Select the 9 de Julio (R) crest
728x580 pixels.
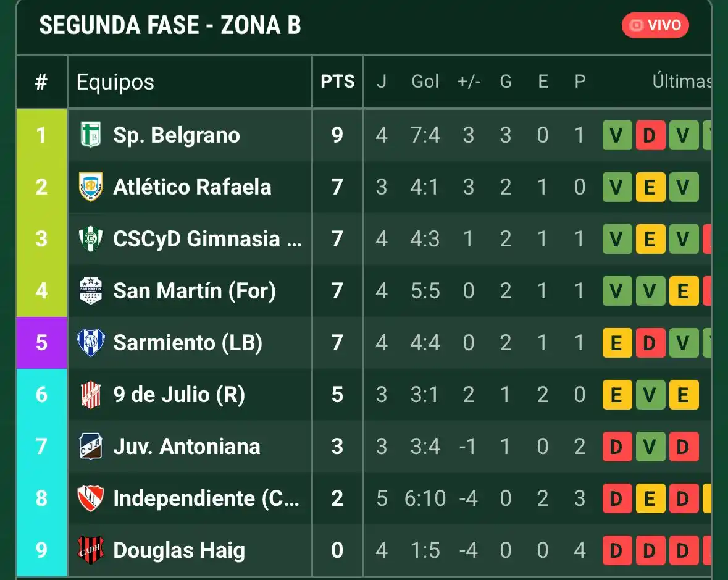90,395
